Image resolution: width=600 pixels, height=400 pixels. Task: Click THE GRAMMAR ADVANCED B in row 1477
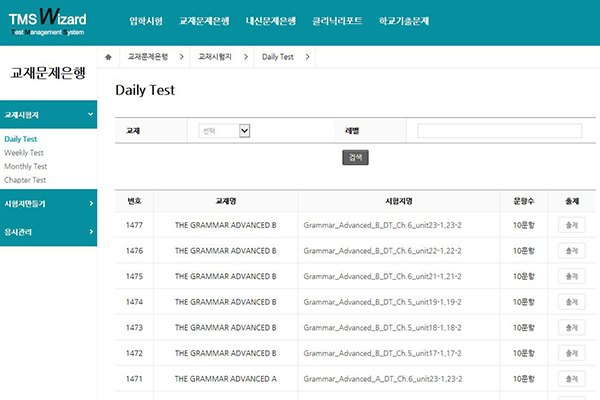(226, 225)
